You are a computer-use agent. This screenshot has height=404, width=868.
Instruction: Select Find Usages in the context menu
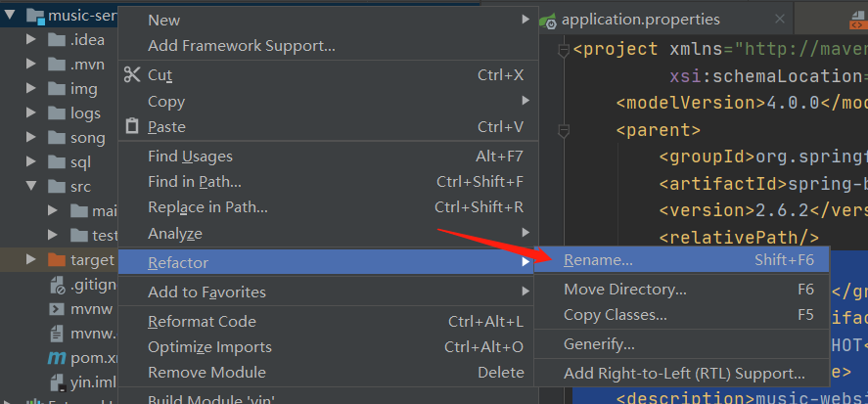coord(190,156)
